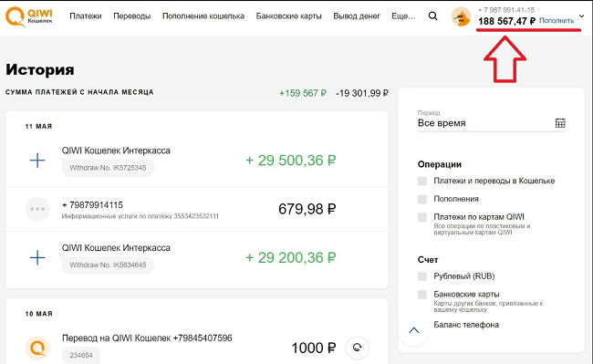Repeat the 1000 ₽ transfer with refresh icon
Viewport: 593px width, 364px height.
(x=357, y=348)
